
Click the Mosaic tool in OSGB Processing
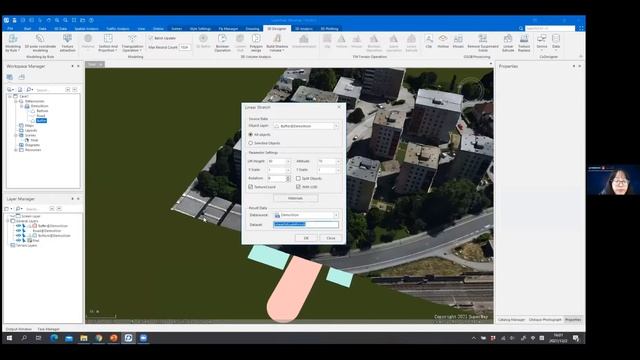[458, 41]
